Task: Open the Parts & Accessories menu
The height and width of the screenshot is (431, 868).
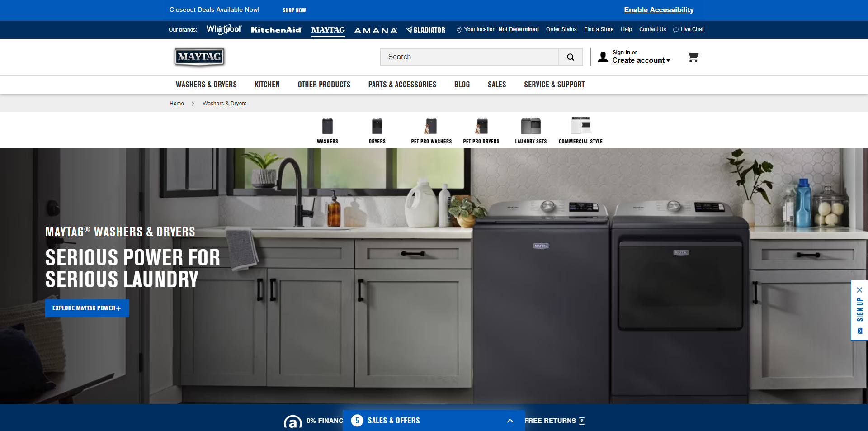Action: pos(402,85)
